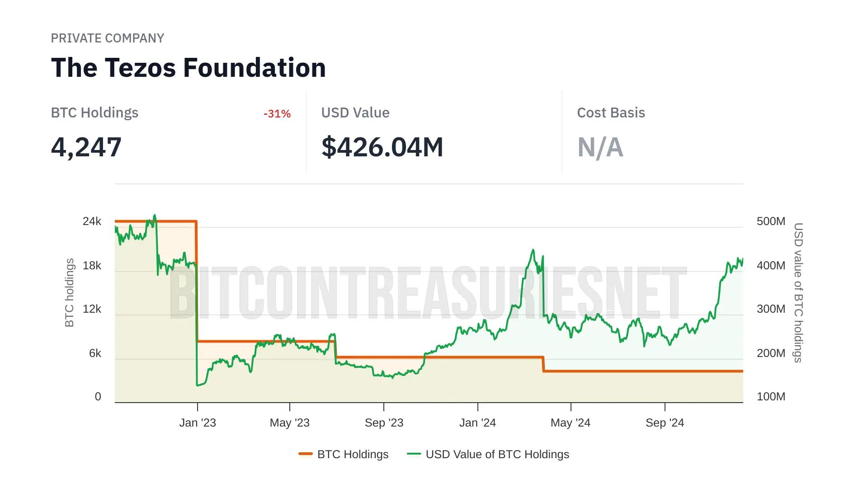868x488 pixels.
Task: Click the $426.04M USD value figure
Action: click(x=382, y=147)
